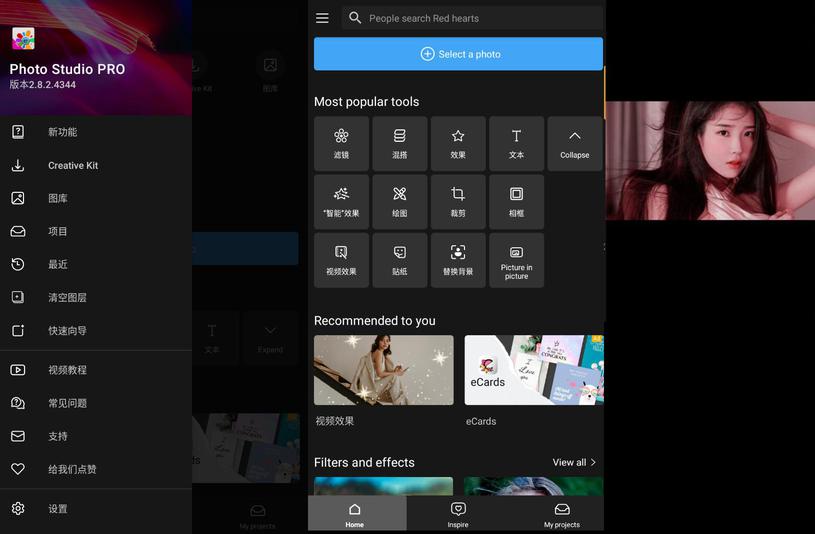Open the 相框 frames tool
Screen dimensions: 815x534
(x=516, y=201)
